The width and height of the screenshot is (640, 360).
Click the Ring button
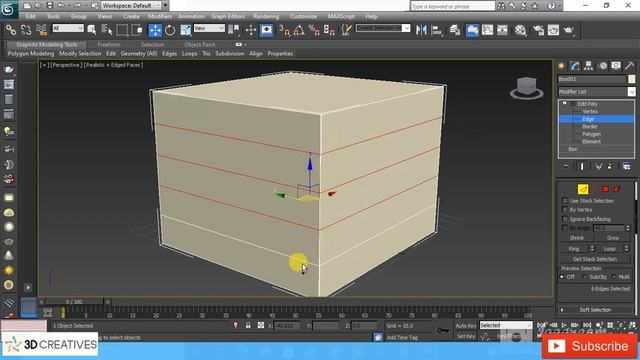(x=574, y=249)
